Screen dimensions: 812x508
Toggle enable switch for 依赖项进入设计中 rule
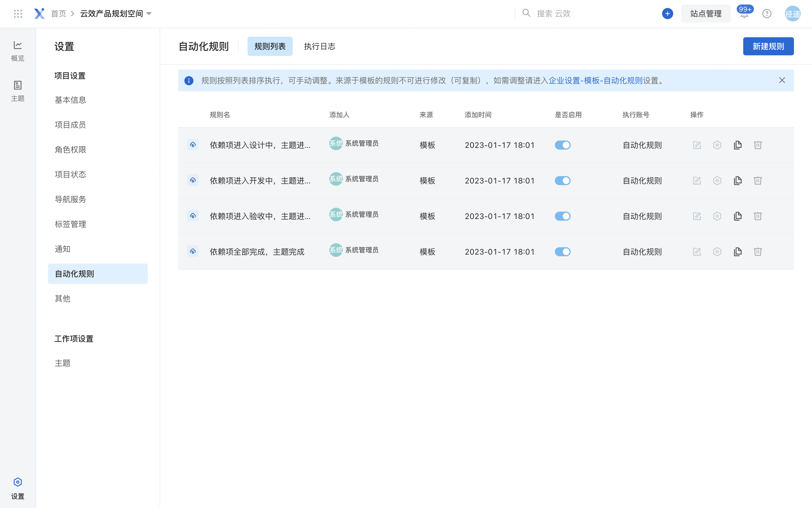point(563,145)
